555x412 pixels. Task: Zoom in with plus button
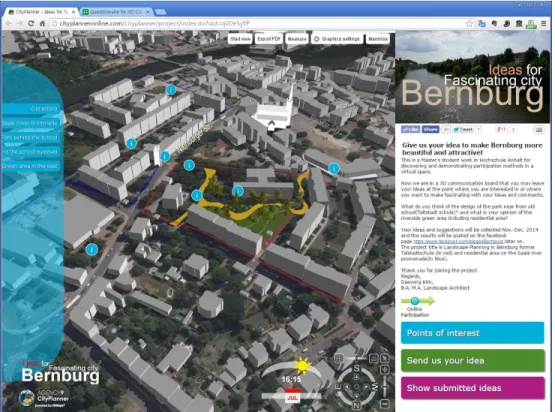(x=384, y=370)
